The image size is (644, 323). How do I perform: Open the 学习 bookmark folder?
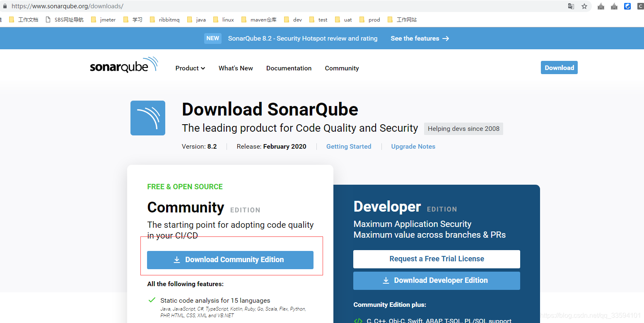133,19
